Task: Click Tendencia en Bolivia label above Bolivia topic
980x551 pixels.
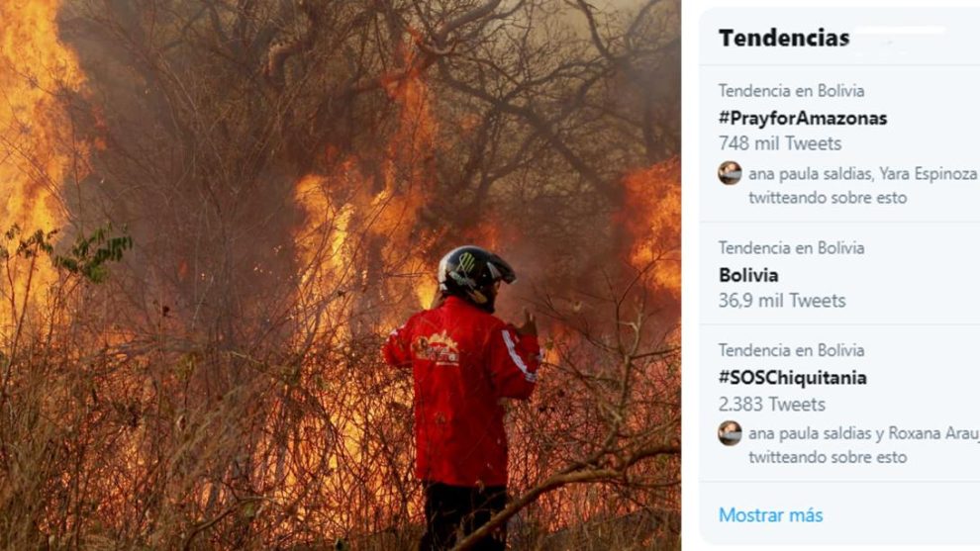Action: coord(791,248)
